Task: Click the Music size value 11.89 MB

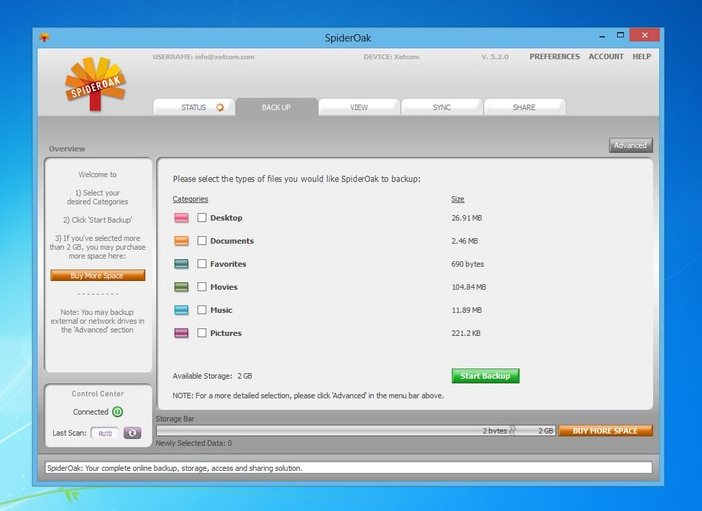Action: pos(467,310)
